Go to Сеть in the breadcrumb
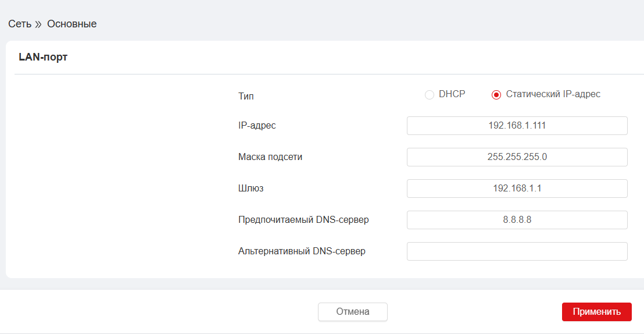644x334 pixels. tap(20, 24)
